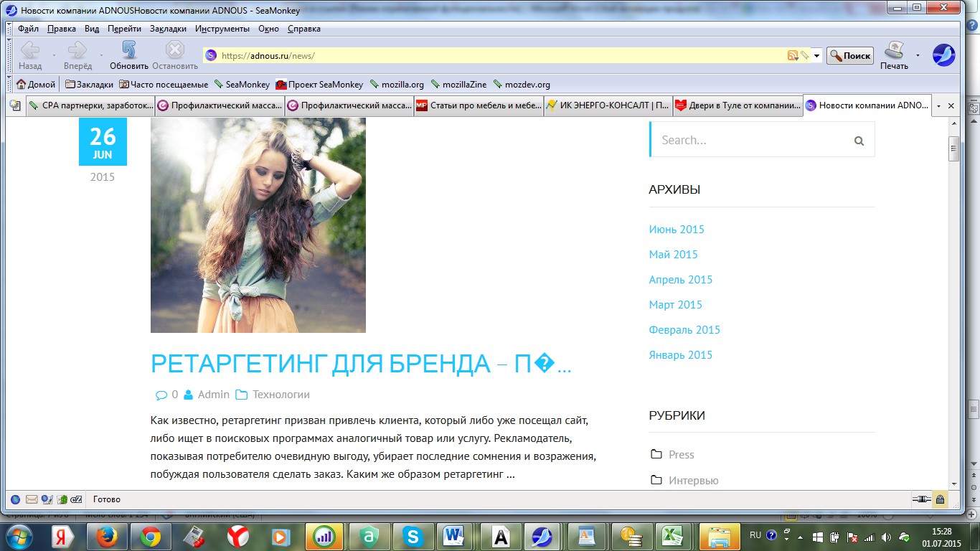
Task: Expand the Закладки bookmarks folder
Action: click(x=89, y=84)
